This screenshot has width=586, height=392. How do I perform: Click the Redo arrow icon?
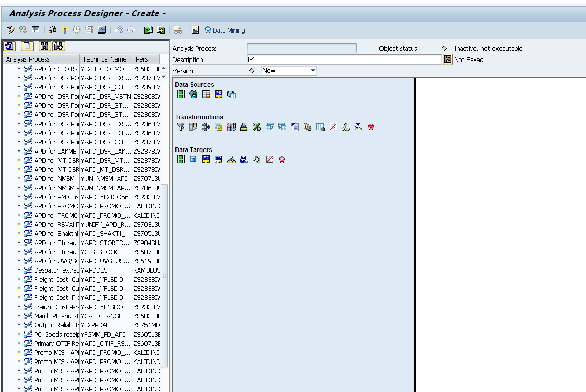tap(131, 30)
